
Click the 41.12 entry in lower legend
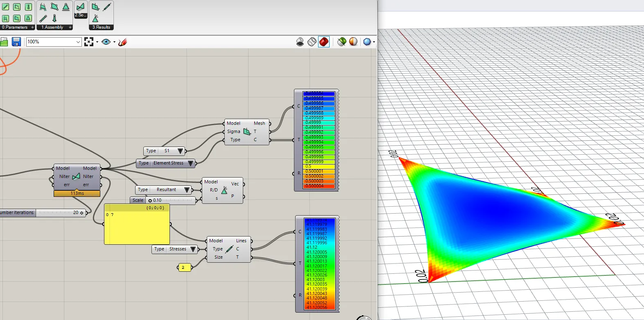point(312,248)
